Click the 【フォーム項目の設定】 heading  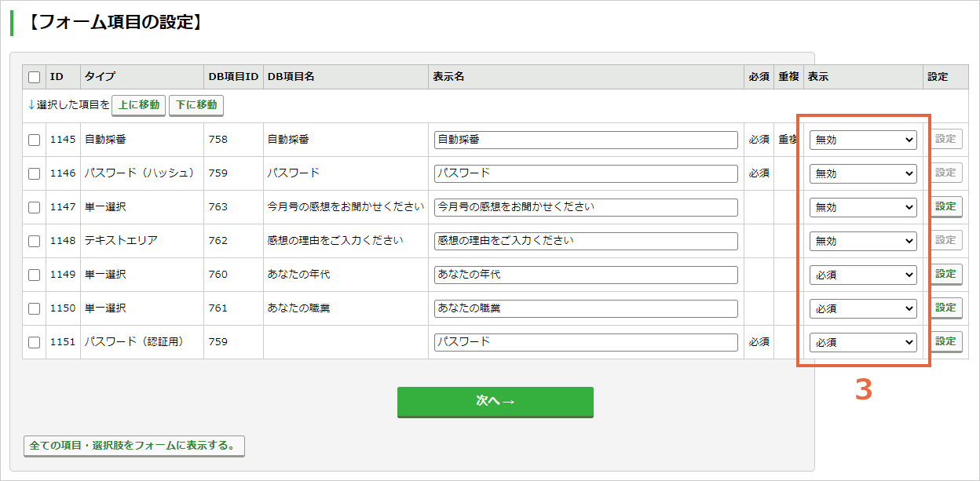coord(115,22)
